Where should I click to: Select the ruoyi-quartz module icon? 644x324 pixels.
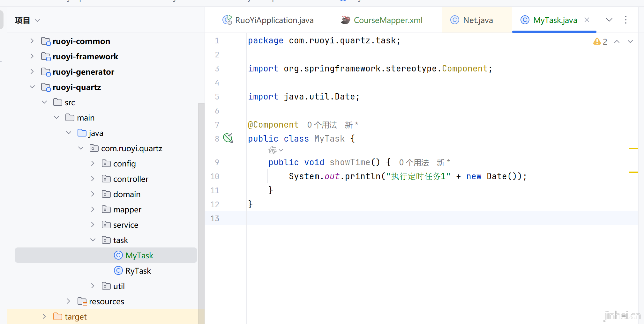46,87
